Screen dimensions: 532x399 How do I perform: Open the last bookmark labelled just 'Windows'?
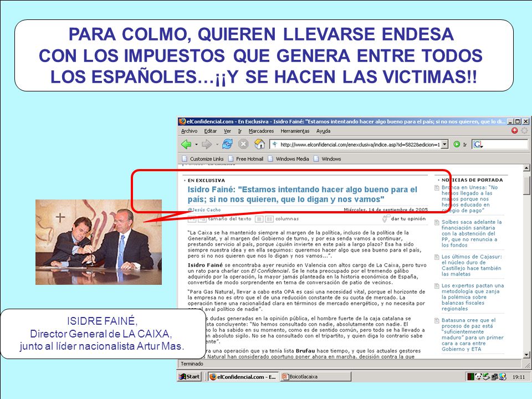click(328, 159)
